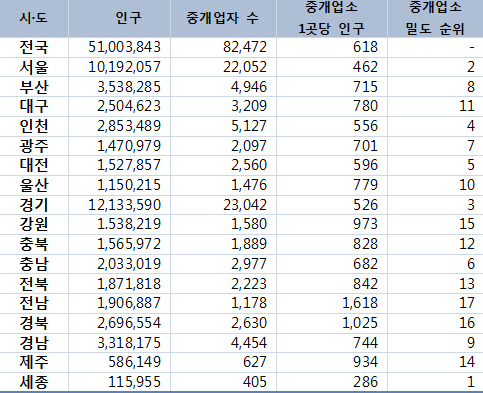Click the 서울 row label
483x393 pixels.
point(34,67)
